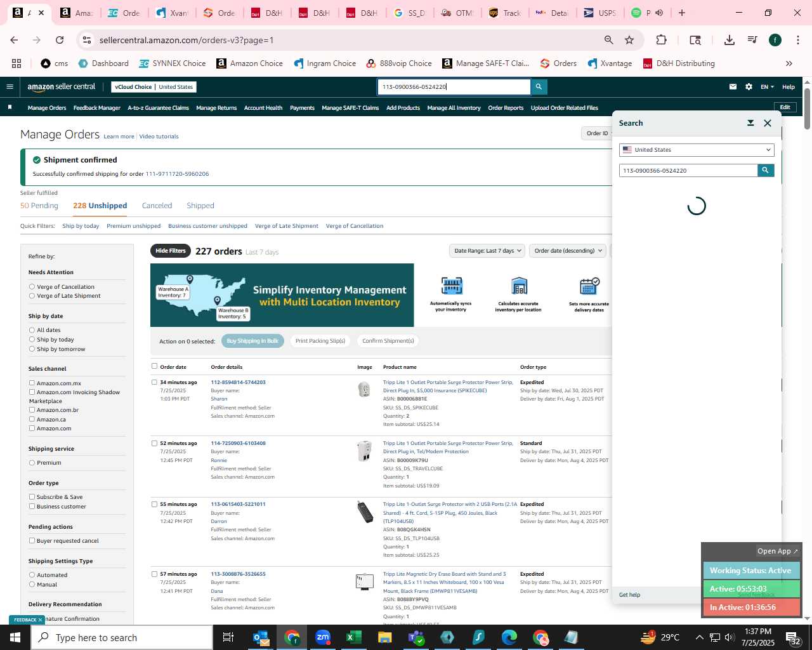Open Account Health in the navigation bar
The width and height of the screenshot is (812, 650).
(263, 108)
